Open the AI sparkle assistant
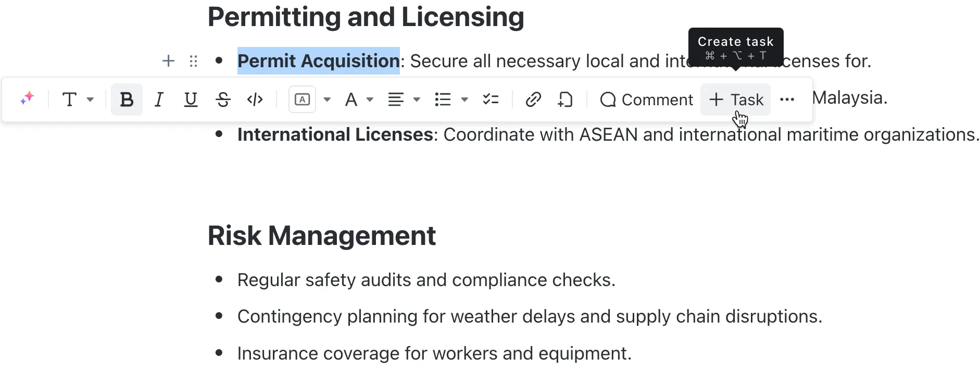Image resolution: width=980 pixels, height=370 pixels. coord(27,99)
